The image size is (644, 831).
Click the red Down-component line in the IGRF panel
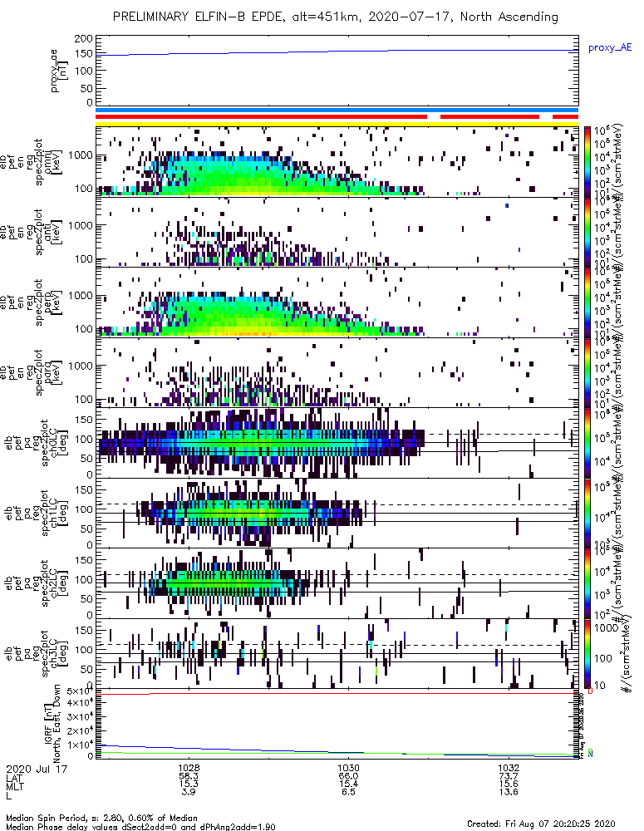pyautogui.click(x=337, y=693)
